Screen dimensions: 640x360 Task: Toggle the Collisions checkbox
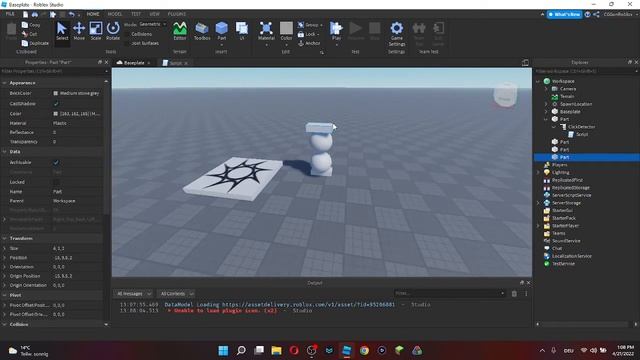[x=127, y=34]
